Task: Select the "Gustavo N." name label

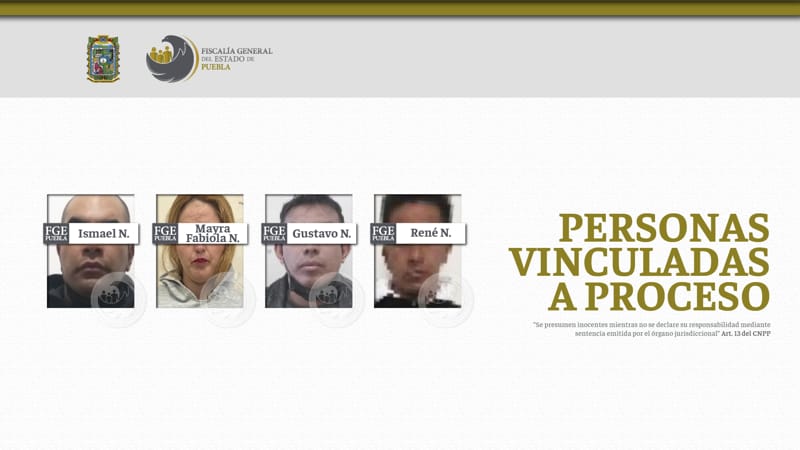Action: [321, 234]
